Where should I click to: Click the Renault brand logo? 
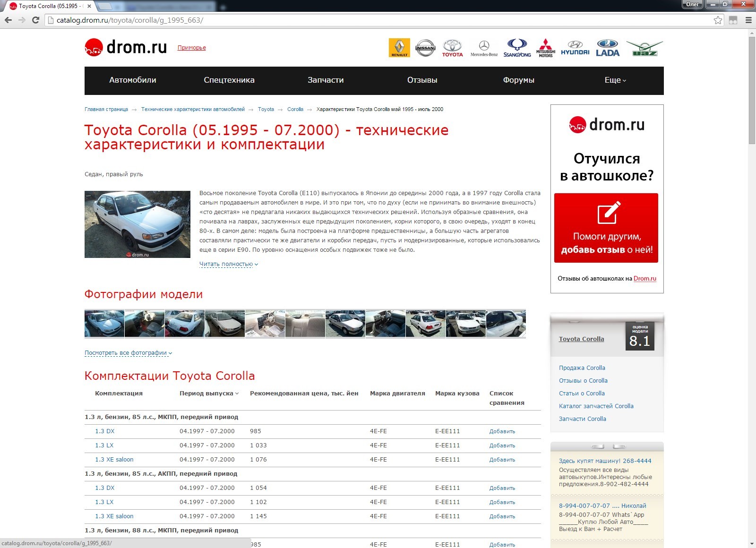point(399,48)
